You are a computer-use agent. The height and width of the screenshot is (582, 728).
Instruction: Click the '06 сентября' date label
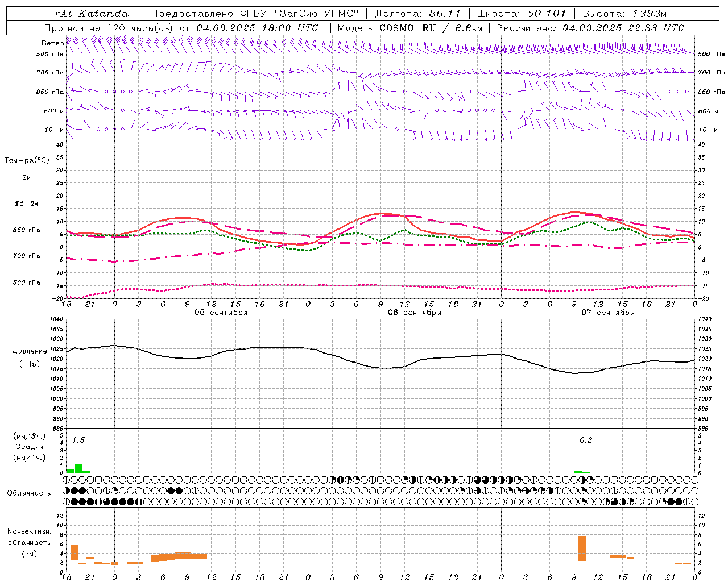pyautogui.click(x=415, y=313)
